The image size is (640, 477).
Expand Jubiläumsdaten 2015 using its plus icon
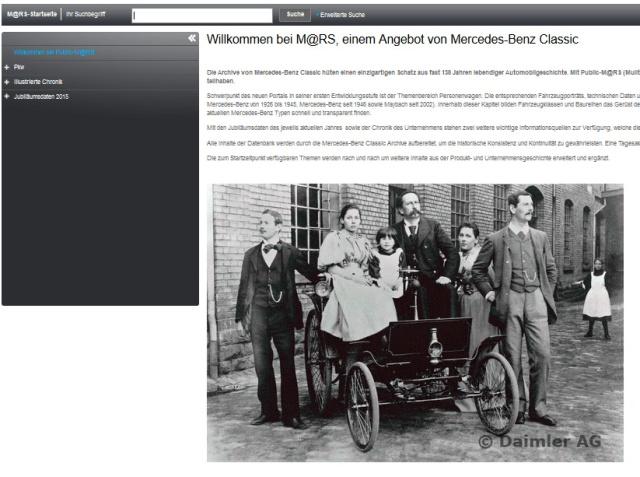pos(7,96)
